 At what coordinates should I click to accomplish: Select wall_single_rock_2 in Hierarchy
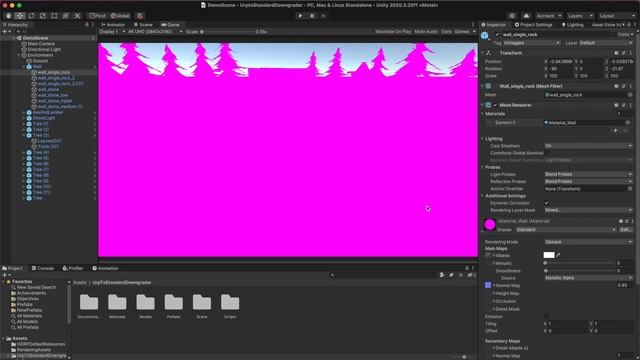tap(56, 78)
